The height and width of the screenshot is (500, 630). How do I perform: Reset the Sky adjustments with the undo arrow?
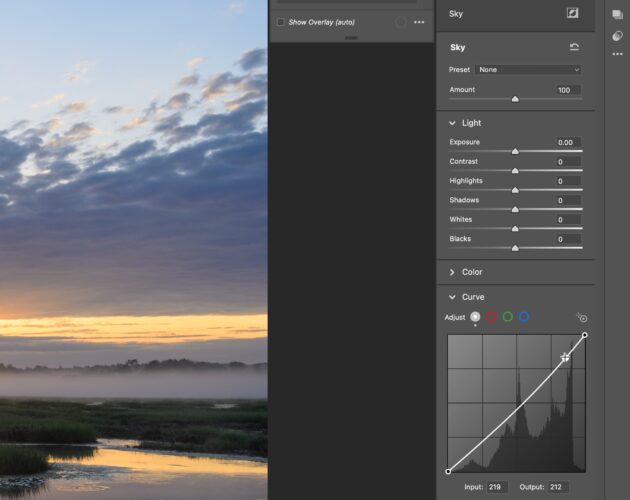pos(574,47)
